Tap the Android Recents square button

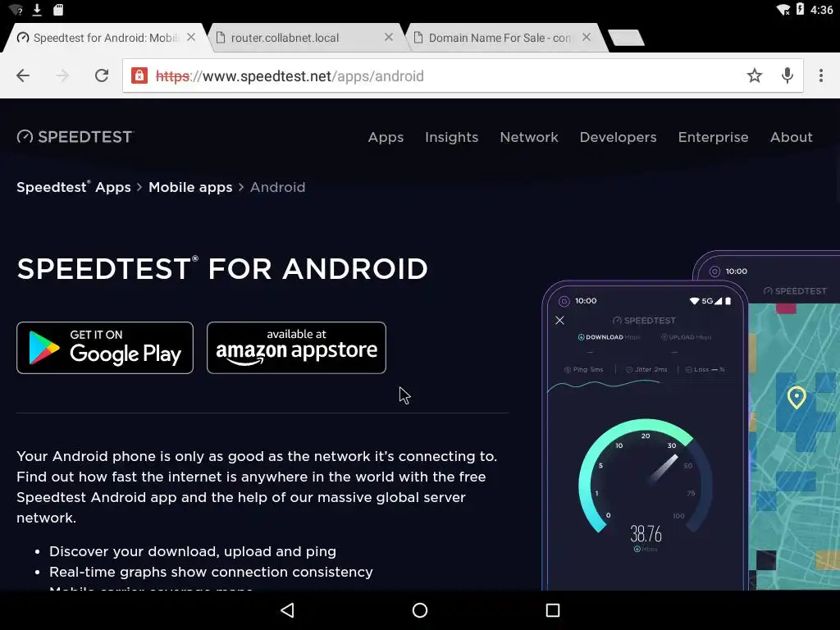pyautogui.click(x=552, y=610)
